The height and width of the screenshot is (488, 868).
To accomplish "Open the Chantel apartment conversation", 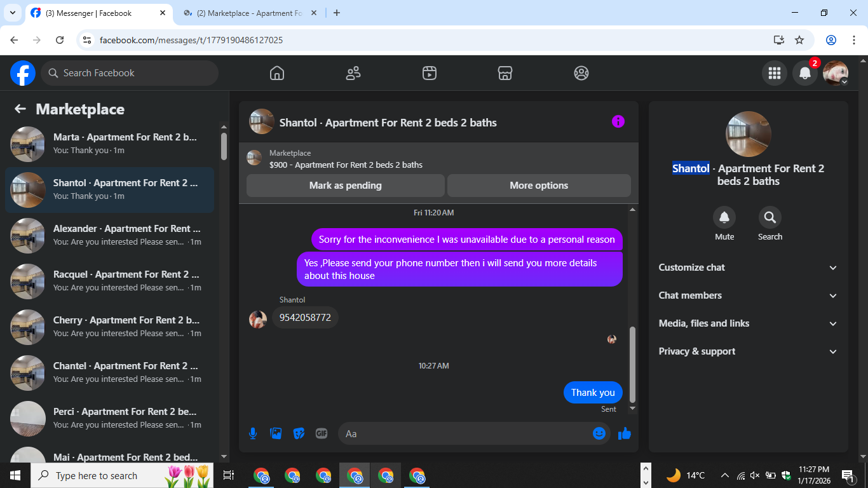I will pos(109,373).
